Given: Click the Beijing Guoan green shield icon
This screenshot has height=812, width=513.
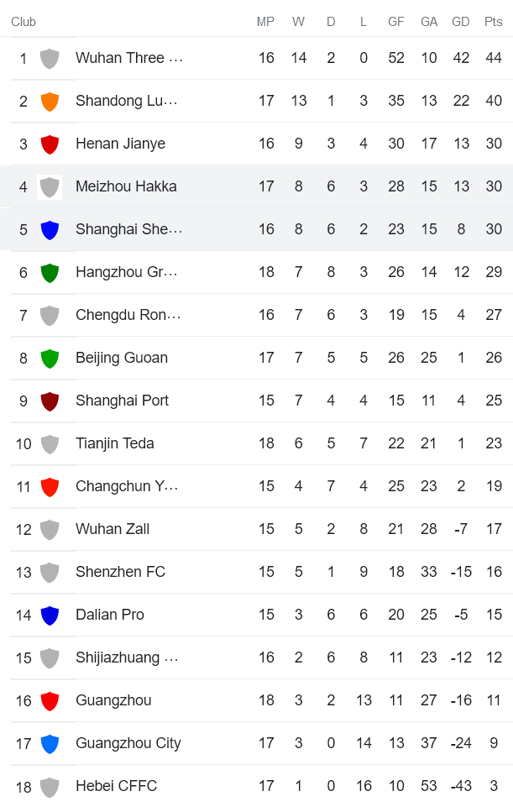Looking at the screenshot, I should click(x=50, y=357).
